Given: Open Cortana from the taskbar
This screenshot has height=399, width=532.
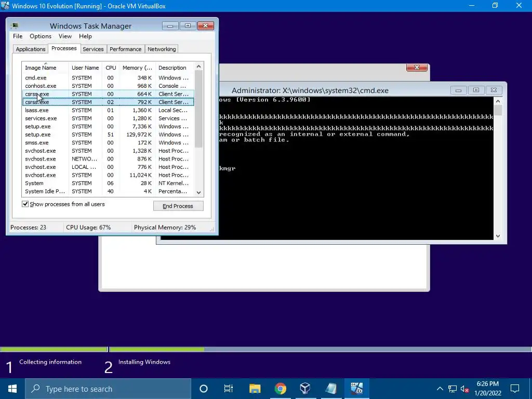Looking at the screenshot, I should (204, 389).
